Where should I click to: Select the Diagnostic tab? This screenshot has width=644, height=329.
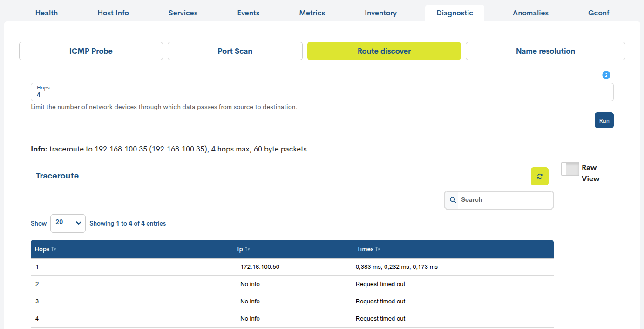(x=454, y=13)
